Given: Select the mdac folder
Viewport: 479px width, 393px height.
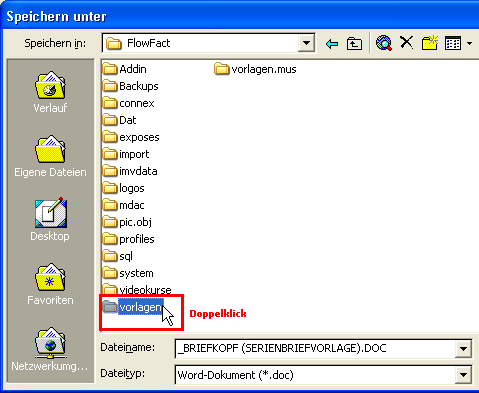Looking at the screenshot, I should [124, 205].
